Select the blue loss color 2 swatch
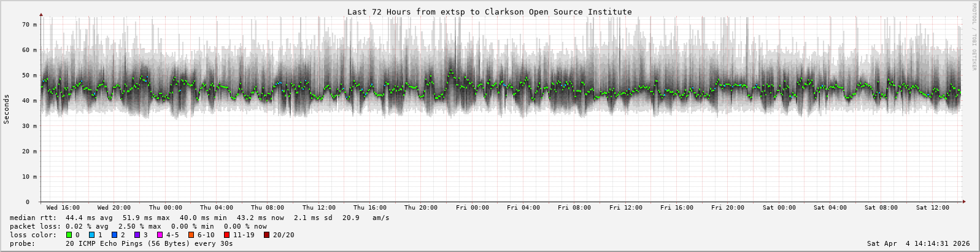 [114, 235]
